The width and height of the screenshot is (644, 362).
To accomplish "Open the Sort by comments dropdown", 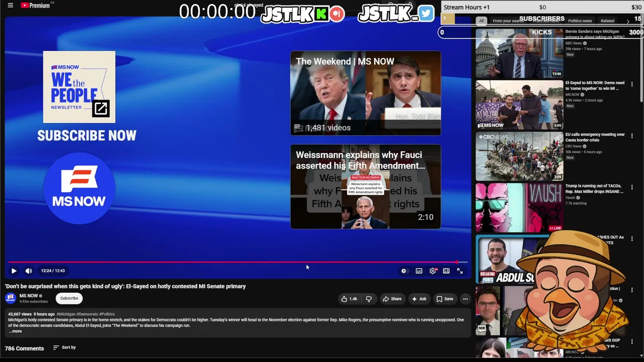I will tap(64, 347).
